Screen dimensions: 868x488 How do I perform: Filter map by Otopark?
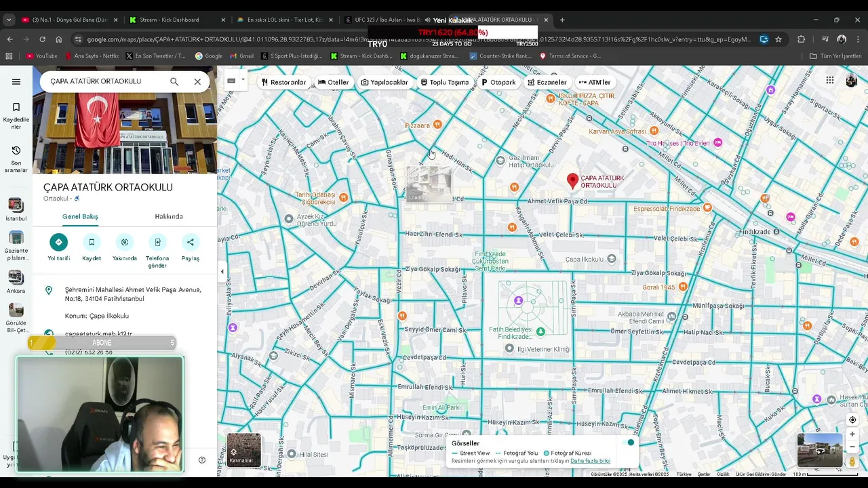498,82
